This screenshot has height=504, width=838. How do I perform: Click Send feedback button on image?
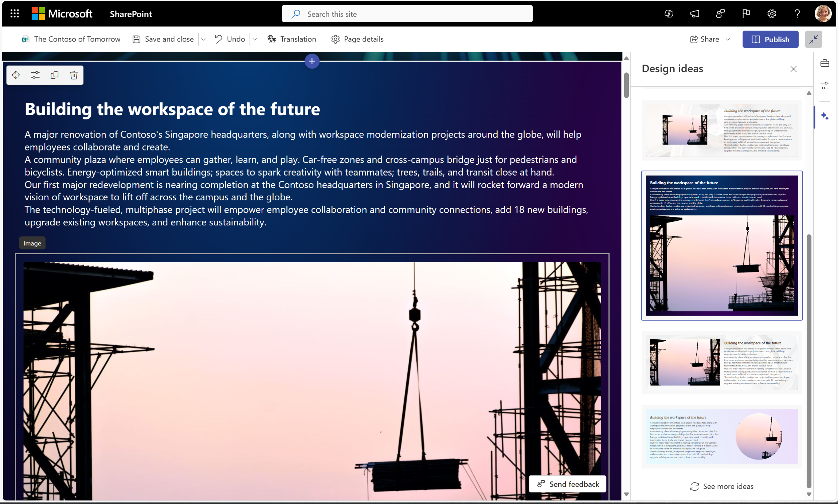(x=567, y=484)
